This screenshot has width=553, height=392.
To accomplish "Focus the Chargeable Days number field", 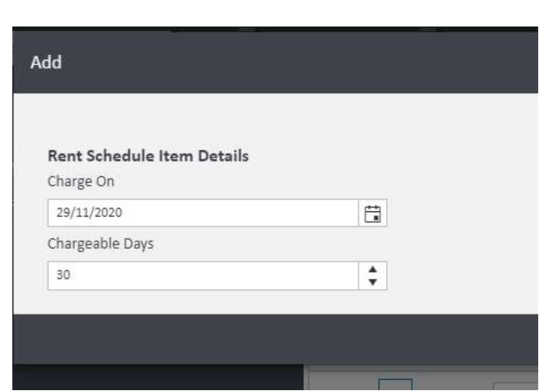I will (x=203, y=276).
